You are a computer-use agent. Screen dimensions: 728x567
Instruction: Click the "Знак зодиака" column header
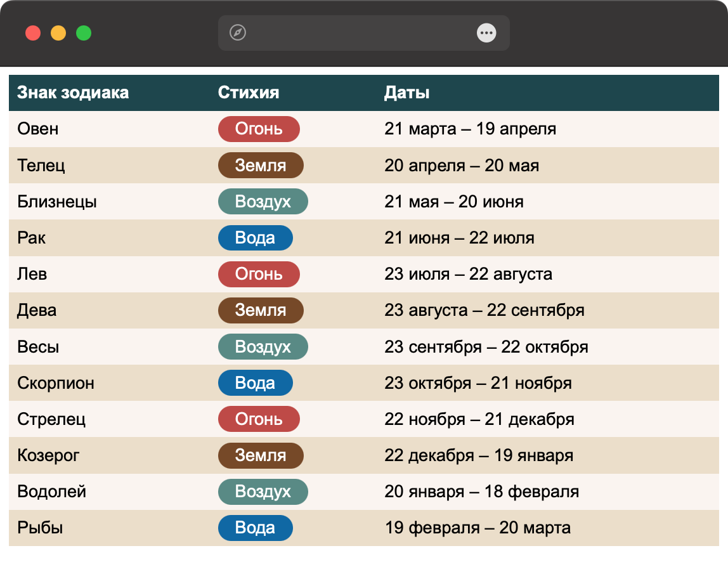tap(73, 93)
